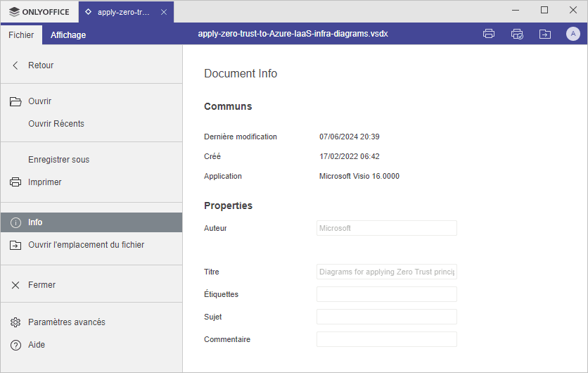Viewport: 588px width, 373px height.
Task: Click the info circle icon in sidebar
Action: (15, 222)
